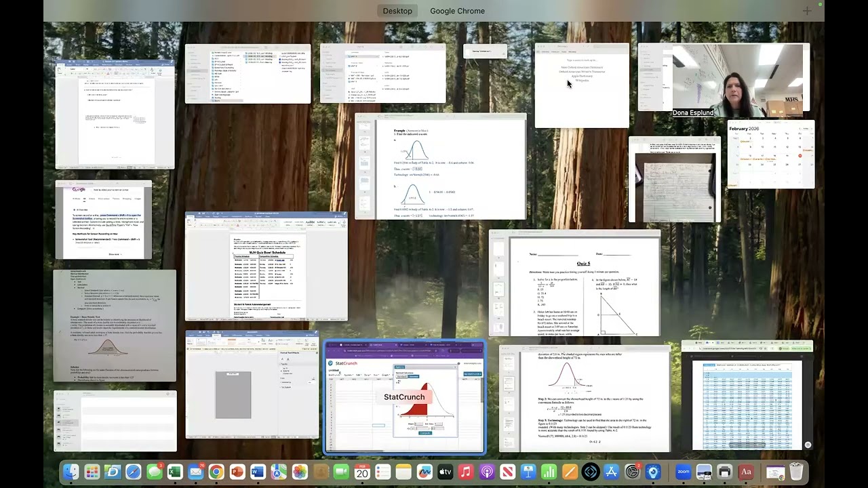The height and width of the screenshot is (488, 868).
Task: Launch Microsoft PowerPoint from the Dock
Action: [237, 472]
